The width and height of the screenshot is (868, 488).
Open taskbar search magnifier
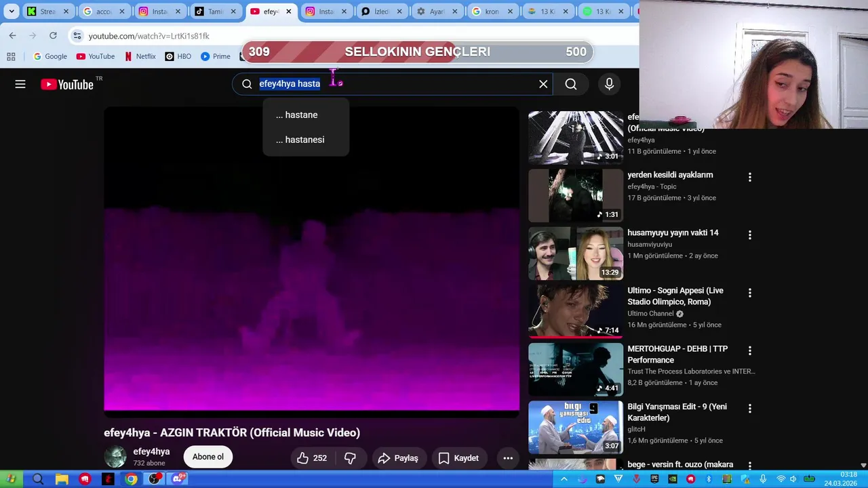pos(38,479)
